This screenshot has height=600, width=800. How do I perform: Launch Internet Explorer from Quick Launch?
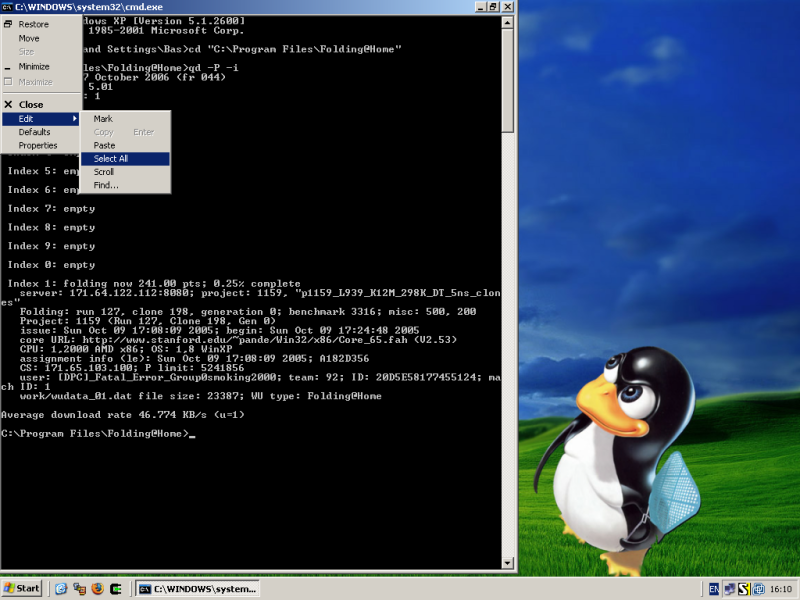pos(61,589)
